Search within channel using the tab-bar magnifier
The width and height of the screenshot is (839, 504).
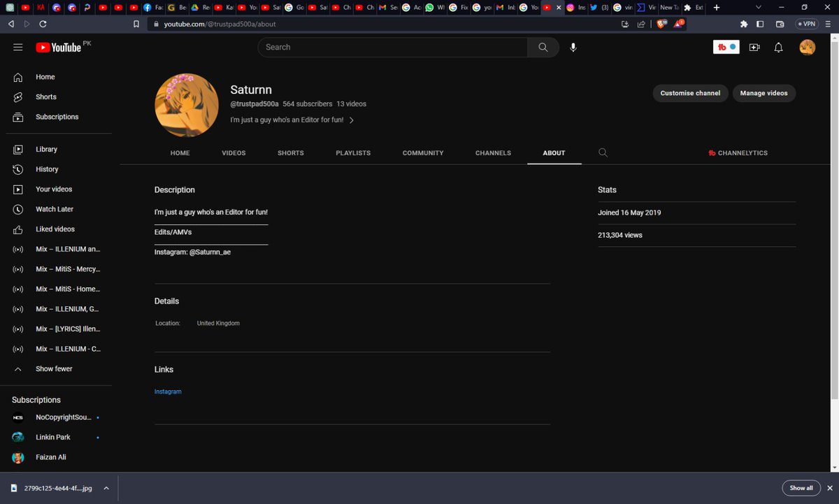(x=603, y=153)
